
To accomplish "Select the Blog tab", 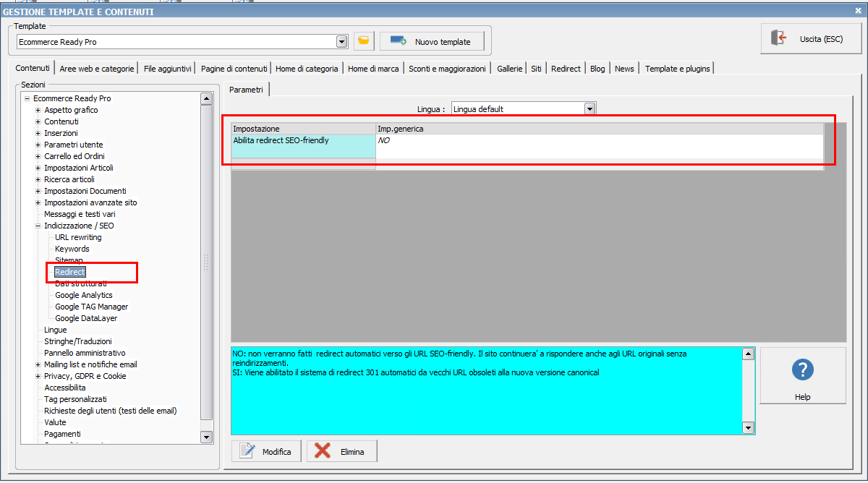I will pyautogui.click(x=597, y=69).
